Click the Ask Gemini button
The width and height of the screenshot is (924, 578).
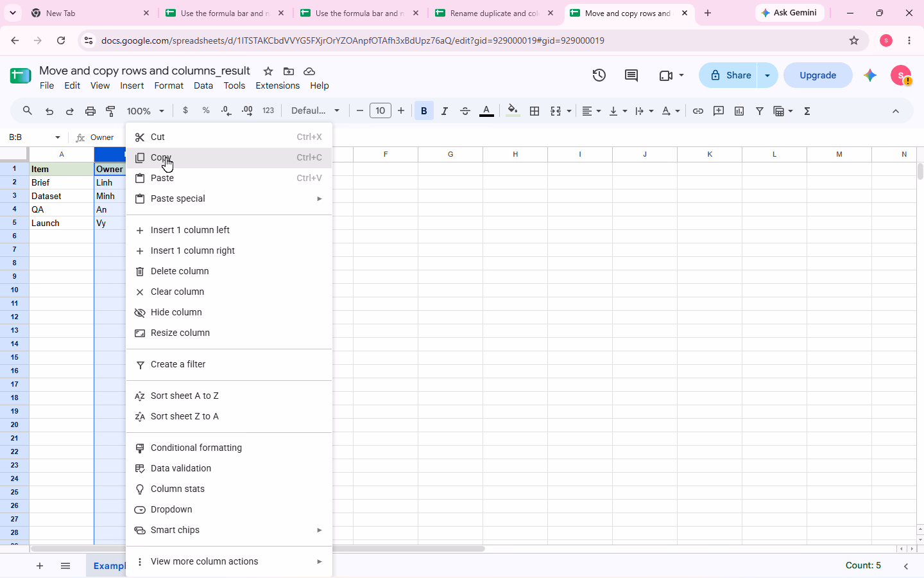pyautogui.click(x=789, y=13)
